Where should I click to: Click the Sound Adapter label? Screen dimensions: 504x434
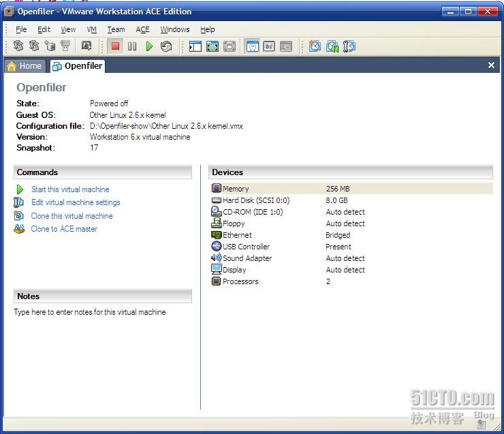pos(247,258)
